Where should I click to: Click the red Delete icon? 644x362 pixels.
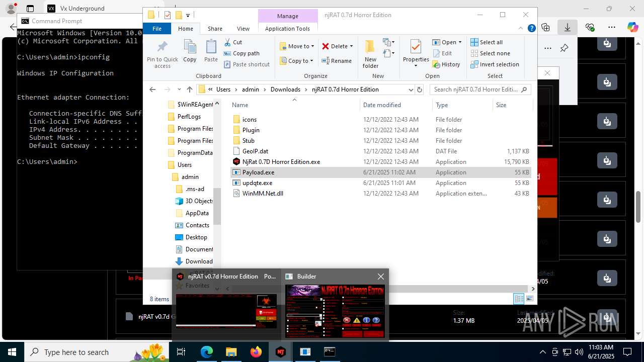pos(326,46)
